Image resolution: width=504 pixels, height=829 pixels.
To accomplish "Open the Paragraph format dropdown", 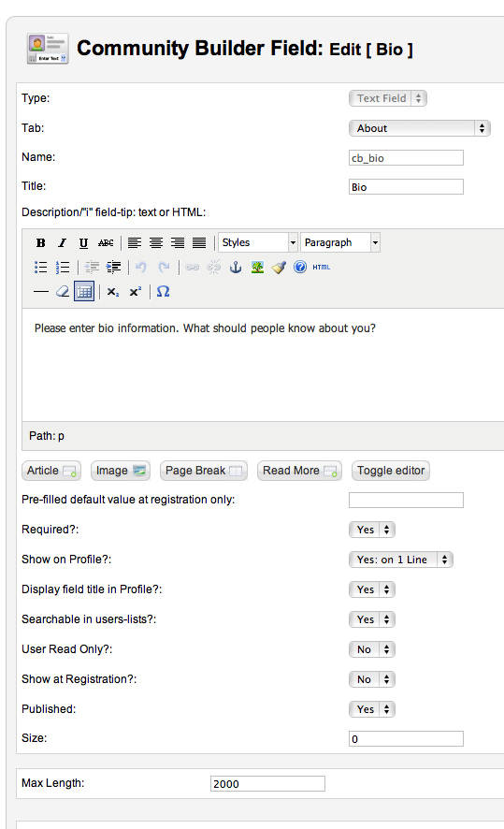I will coord(340,242).
